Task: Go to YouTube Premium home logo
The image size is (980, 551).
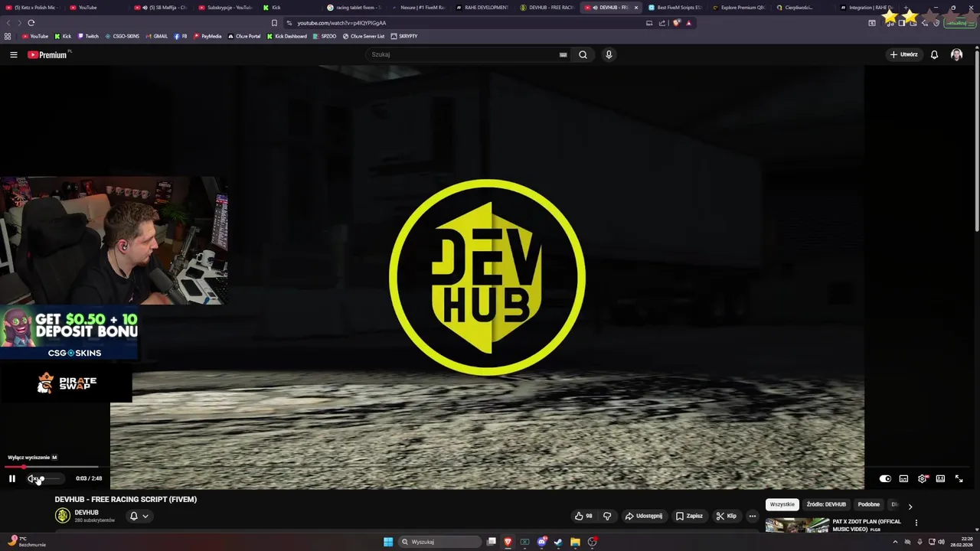Action: (x=47, y=54)
